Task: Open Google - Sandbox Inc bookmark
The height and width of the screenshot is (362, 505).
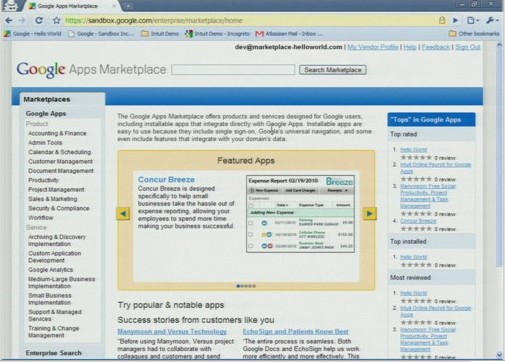Action: 101,34
